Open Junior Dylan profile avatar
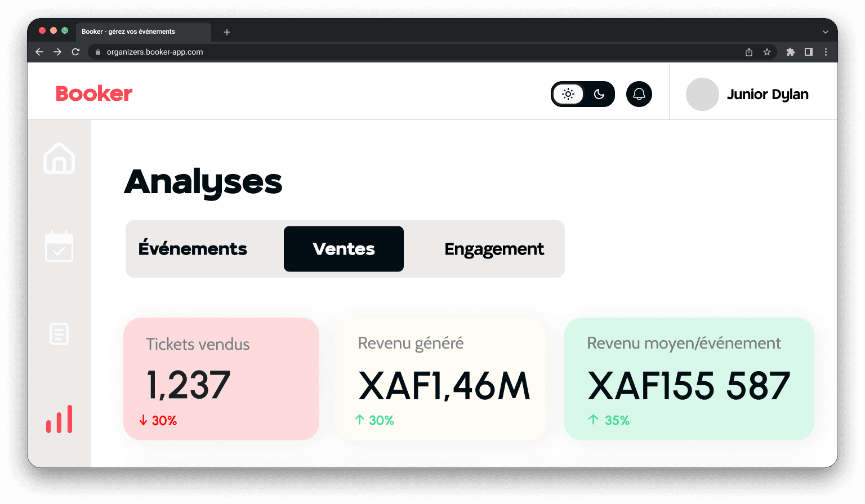This screenshot has height=504, width=865. [702, 94]
